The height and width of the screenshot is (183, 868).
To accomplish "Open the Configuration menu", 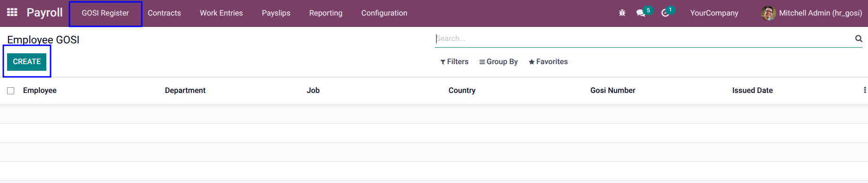I will click(384, 13).
